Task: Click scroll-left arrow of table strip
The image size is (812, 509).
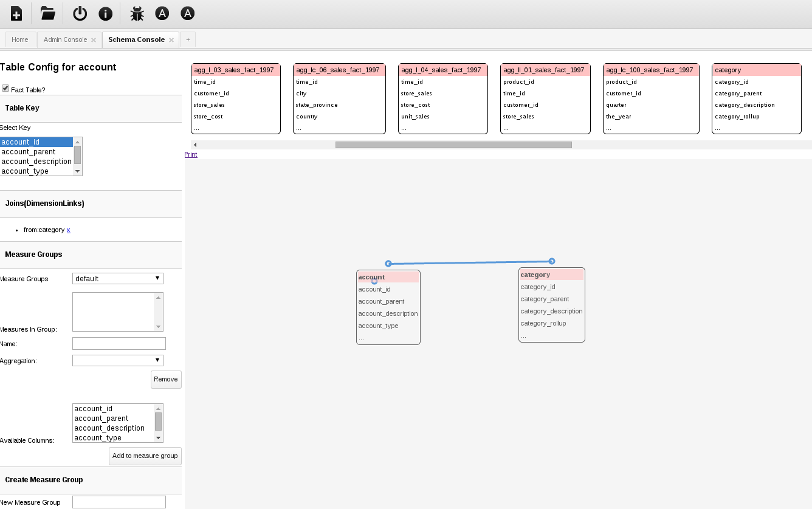Action: coord(195,145)
